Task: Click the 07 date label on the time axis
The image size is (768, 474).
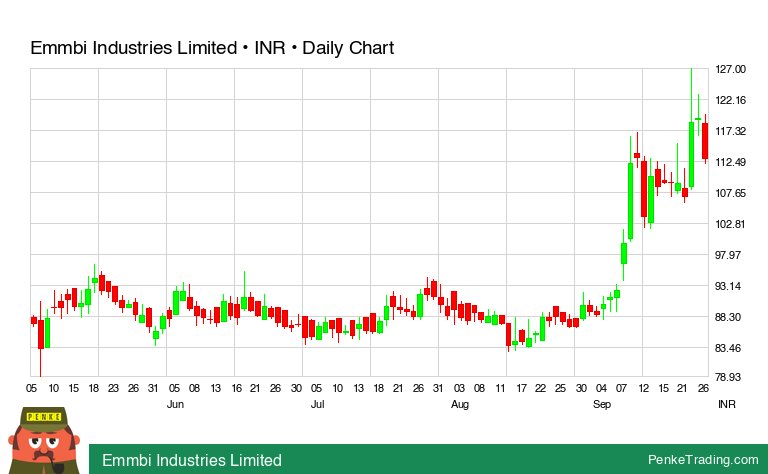Action: click(621, 388)
